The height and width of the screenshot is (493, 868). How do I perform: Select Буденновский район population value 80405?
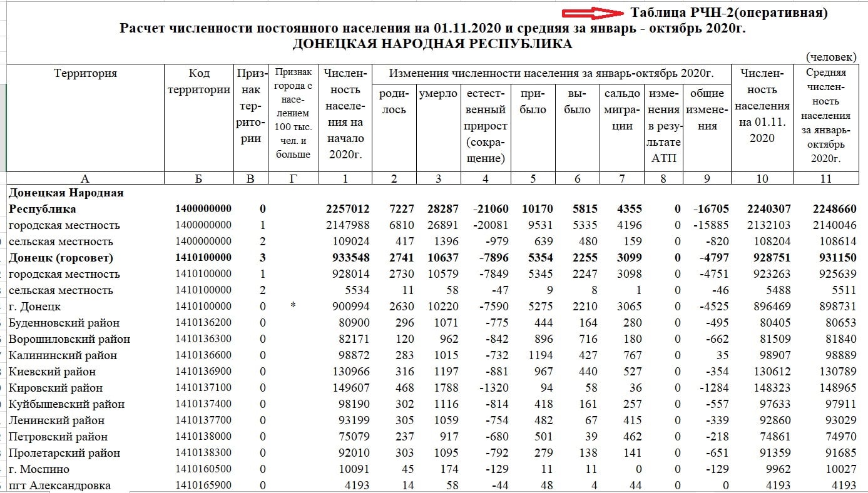point(775,323)
